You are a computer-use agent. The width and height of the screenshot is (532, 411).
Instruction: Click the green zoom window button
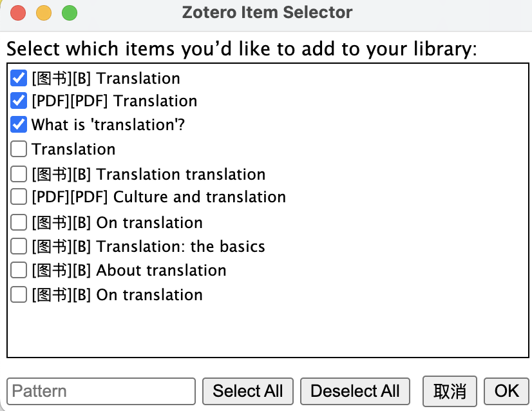(x=69, y=12)
